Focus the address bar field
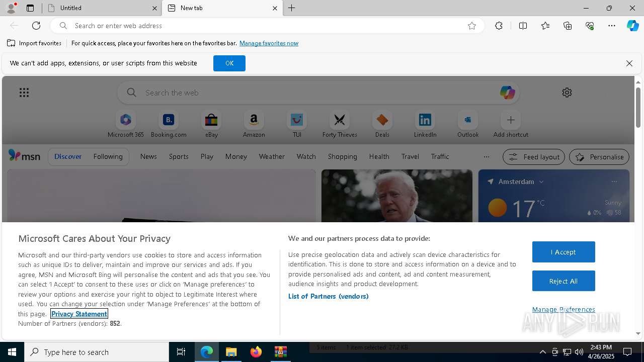The width and height of the screenshot is (644, 362). point(267,26)
